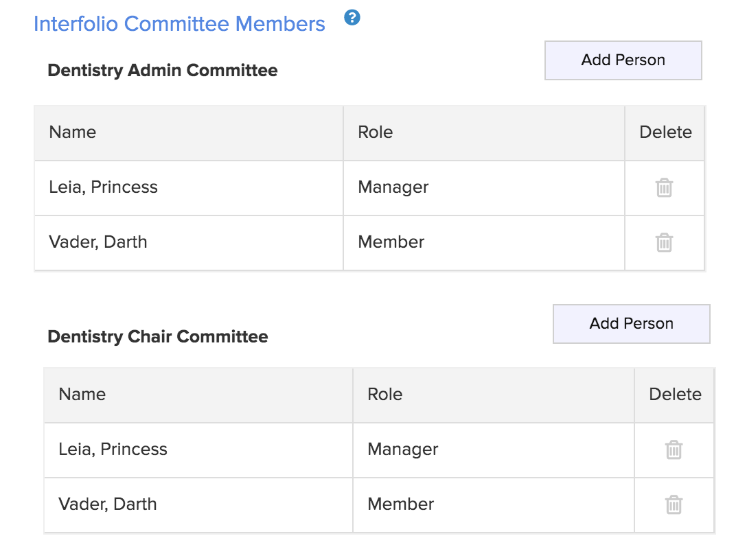Image resolution: width=747 pixels, height=560 pixels.
Task: Select Leia, Princess in Admin Committee table
Action: (104, 187)
